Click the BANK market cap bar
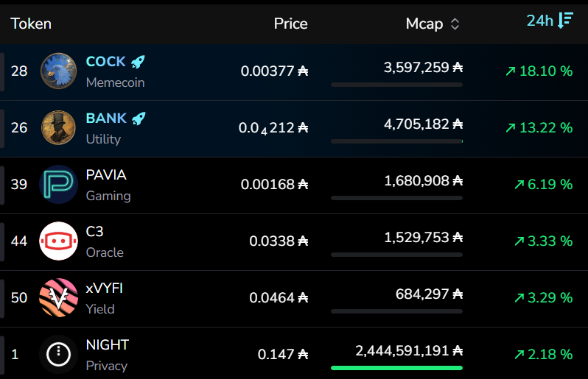 coord(396,141)
